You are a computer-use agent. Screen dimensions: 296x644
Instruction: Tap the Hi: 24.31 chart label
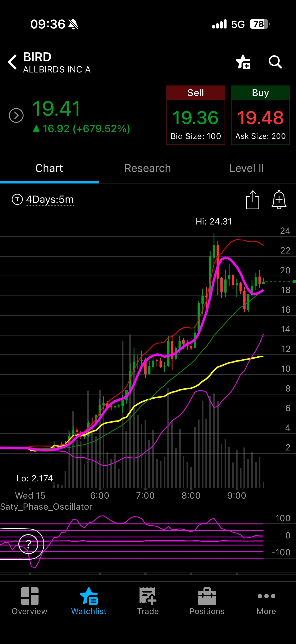214,222
